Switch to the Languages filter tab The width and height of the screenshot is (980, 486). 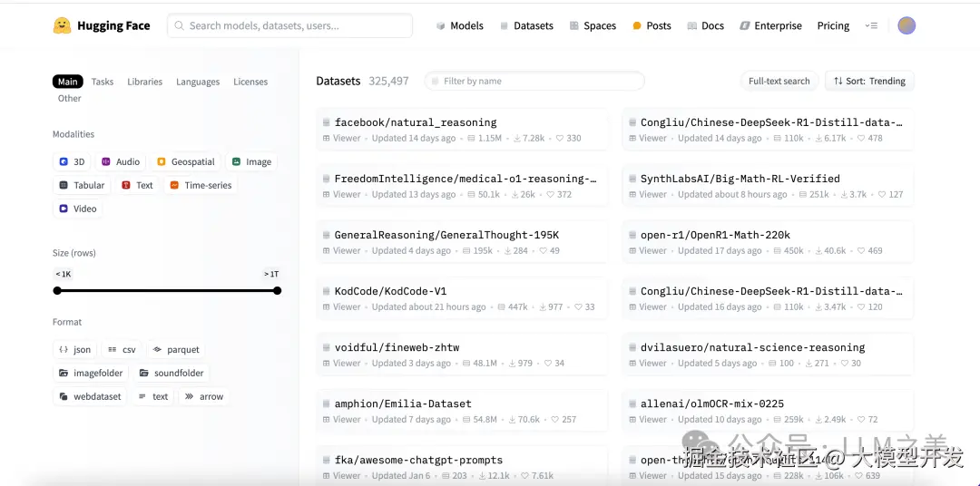pos(198,82)
